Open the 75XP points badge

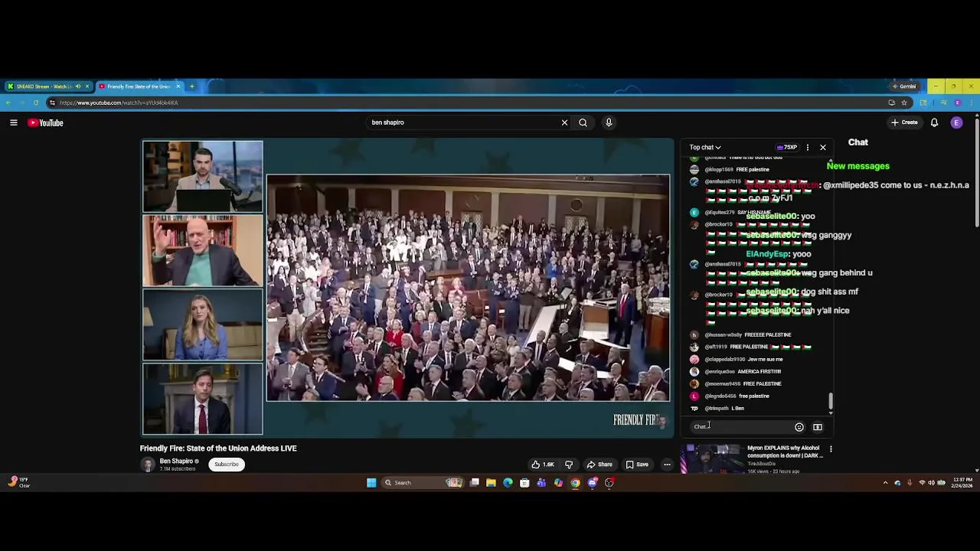click(x=787, y=147)
